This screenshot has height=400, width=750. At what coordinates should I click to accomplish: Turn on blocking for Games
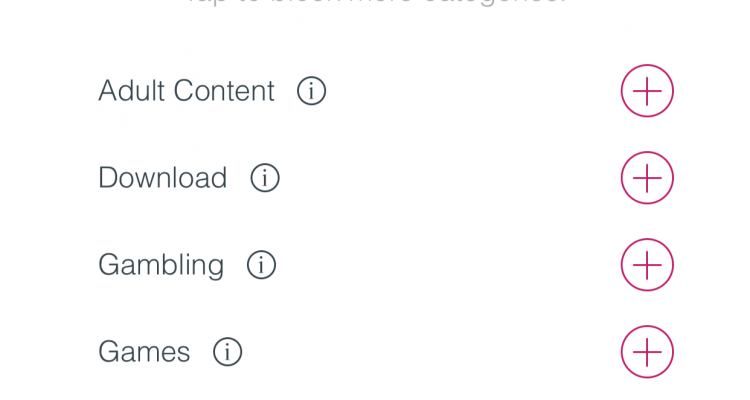(x=647, y=352)
